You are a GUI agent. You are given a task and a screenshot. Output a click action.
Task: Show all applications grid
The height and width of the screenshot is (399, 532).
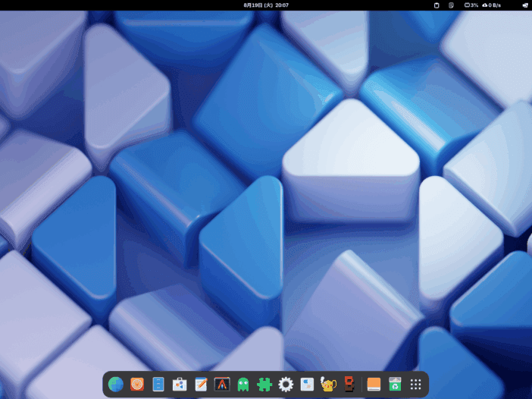click(x=416, y=385)
